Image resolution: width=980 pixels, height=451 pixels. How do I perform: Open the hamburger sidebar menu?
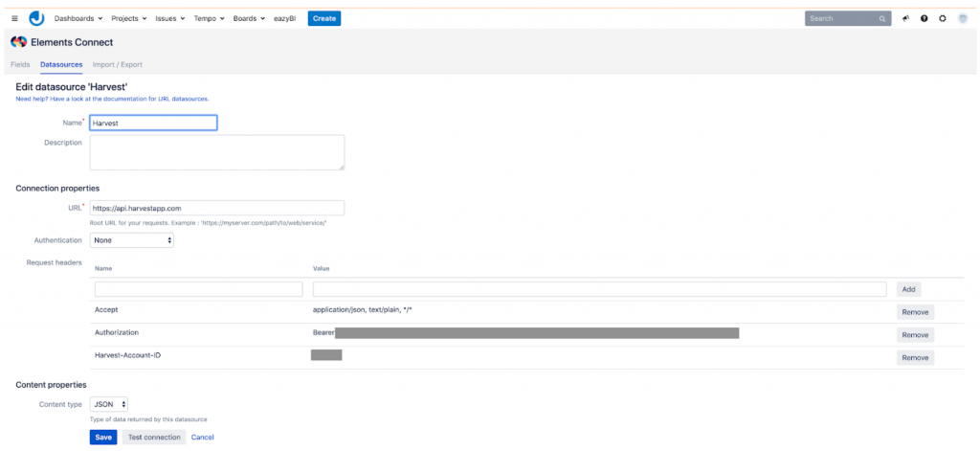tap(15, 19)
